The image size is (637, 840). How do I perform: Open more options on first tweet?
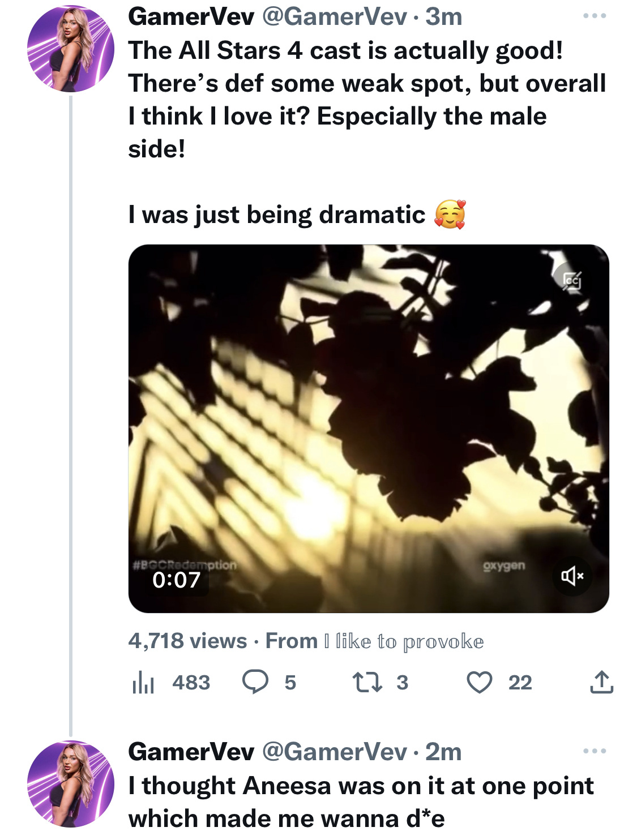click(595, 16)
